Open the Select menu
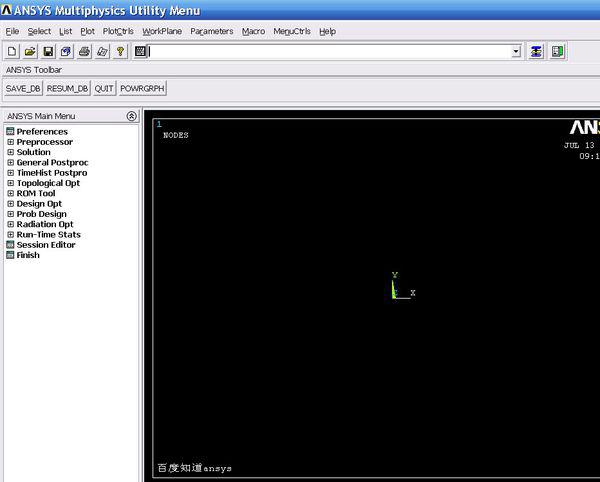Image resolution: width=600 pixels, height=482 pixels. pos(39,31)
